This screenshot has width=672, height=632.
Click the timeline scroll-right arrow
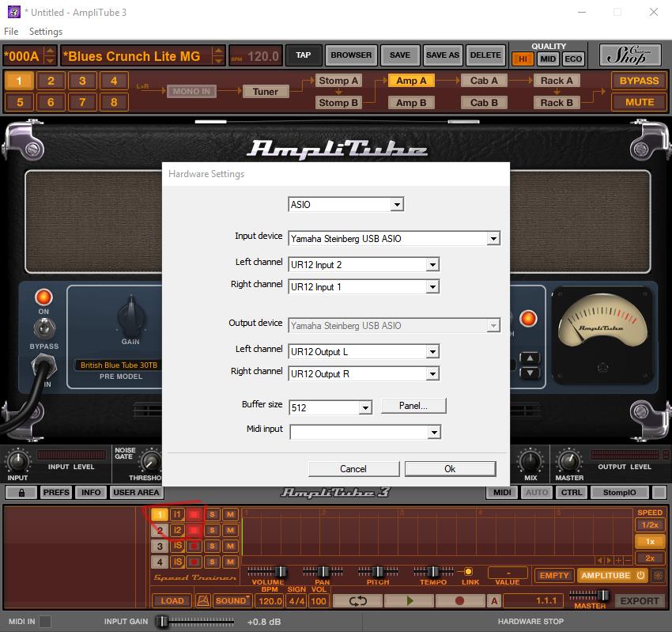609,560
